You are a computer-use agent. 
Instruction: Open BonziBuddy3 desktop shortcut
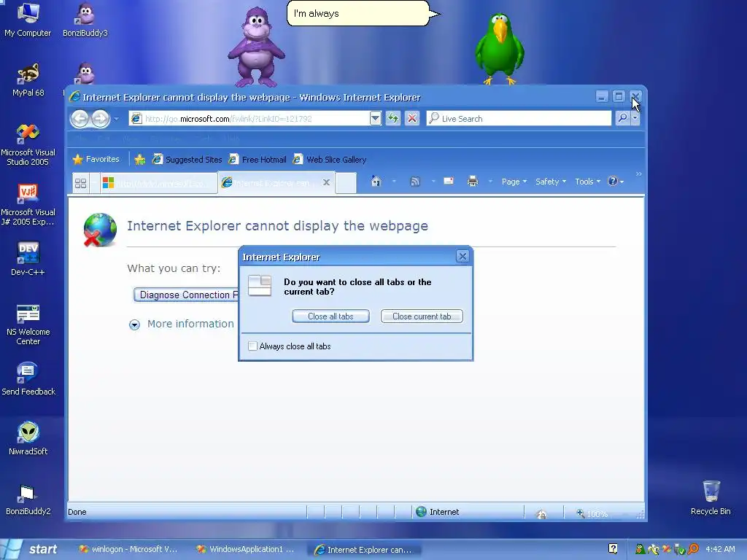[x=85, y=20]
